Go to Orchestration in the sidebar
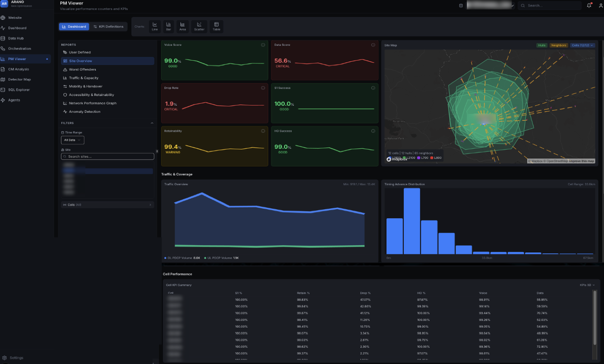The image size is (604, 364). tap(25, 49)
